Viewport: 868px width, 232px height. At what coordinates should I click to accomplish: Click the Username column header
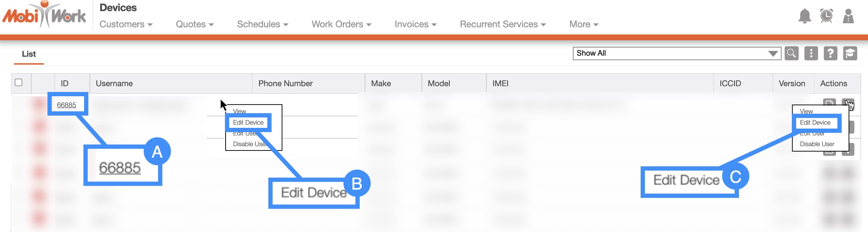pyautogui.click(x=114, y=83)
